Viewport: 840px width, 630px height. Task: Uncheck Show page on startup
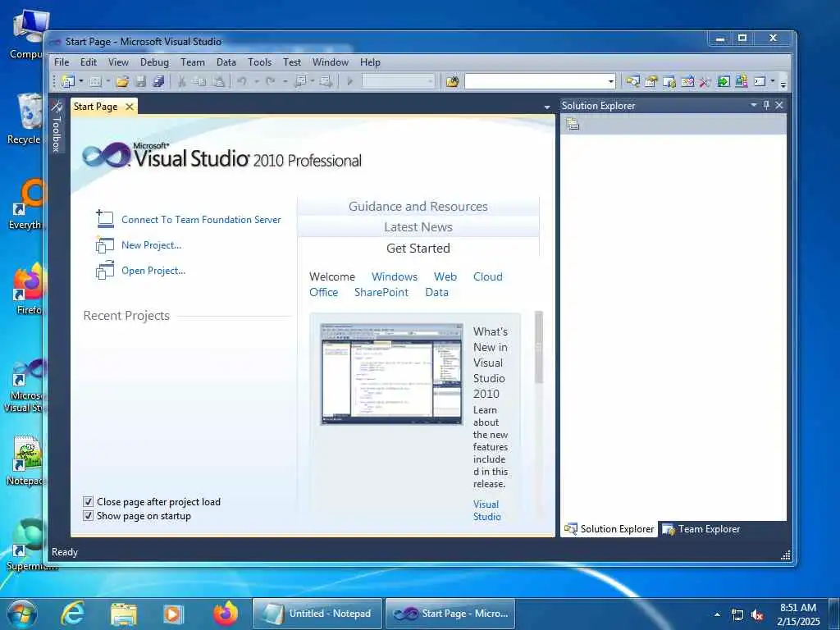[x=88, y=516]
